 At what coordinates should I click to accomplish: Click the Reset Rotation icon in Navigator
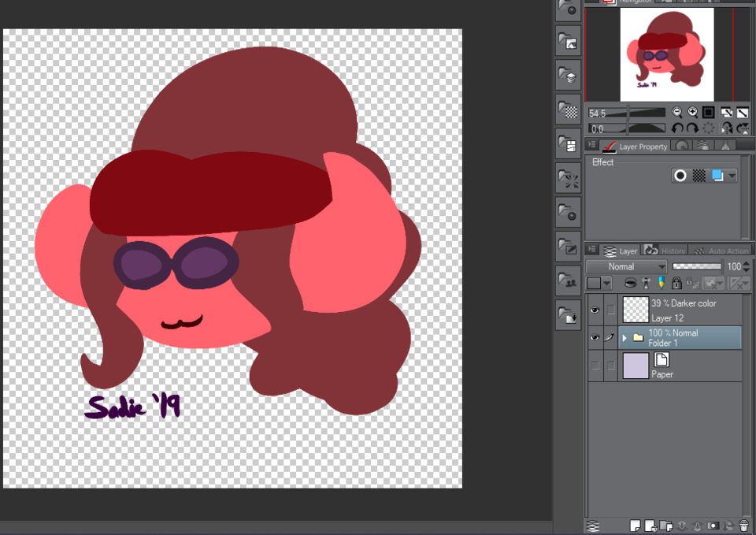click(x=708, y=128)
